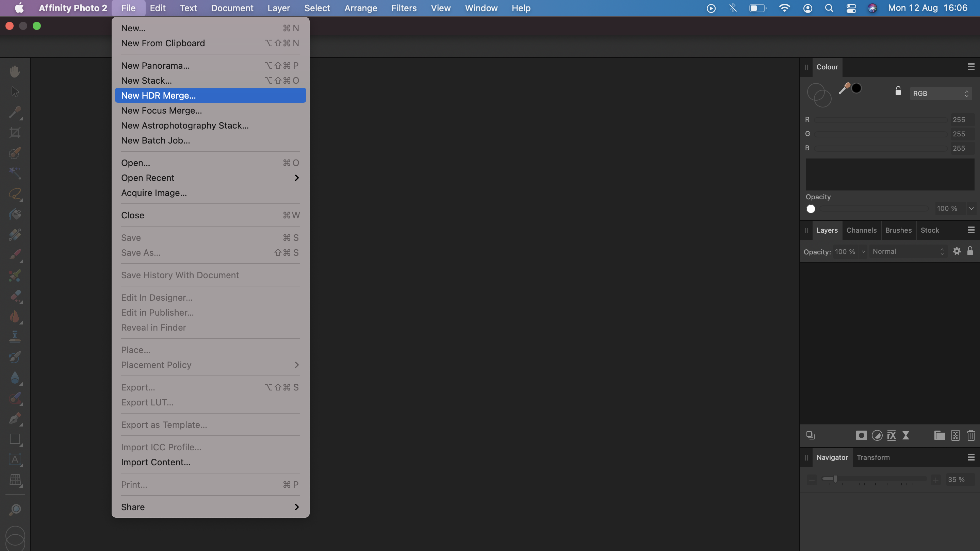Open the Layers panel hamburger menu
Image resolution: width=980 pixels, height=551 pixels.
pyautogui.click(x=971, y=230)
